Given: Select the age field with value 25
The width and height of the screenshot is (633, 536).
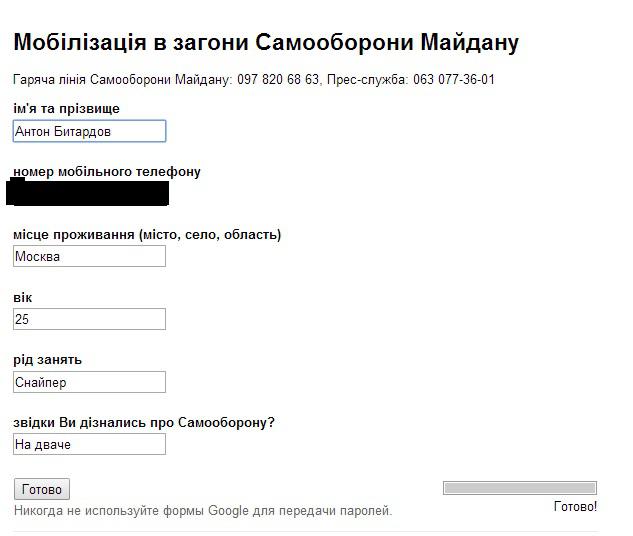Looking at the screenshot, I should (89, 319).
